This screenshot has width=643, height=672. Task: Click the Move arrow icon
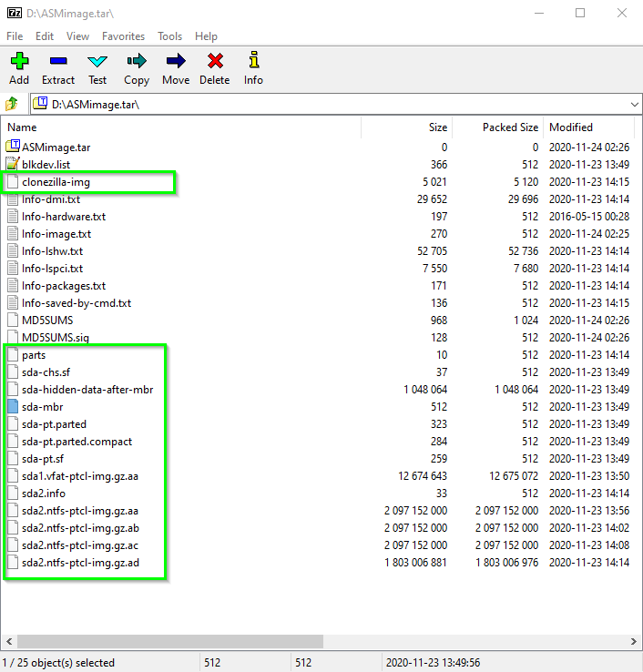176,61
